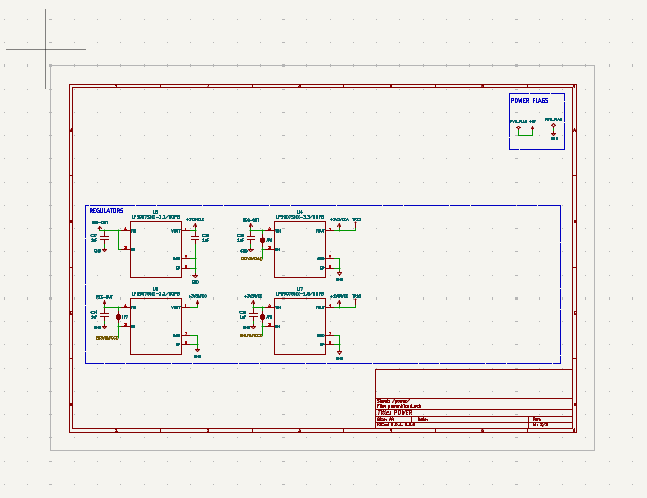The height and width of the screenshot is (498, 647).
Task: Click the Sheet path text in title block
Action: point(394,400)
